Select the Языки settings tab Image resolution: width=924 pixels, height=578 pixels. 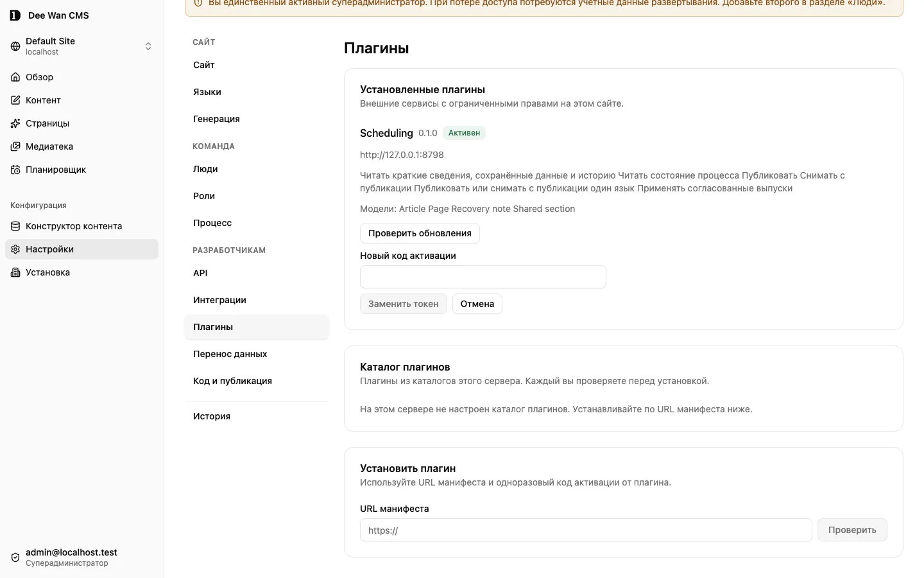coord(257,92)
